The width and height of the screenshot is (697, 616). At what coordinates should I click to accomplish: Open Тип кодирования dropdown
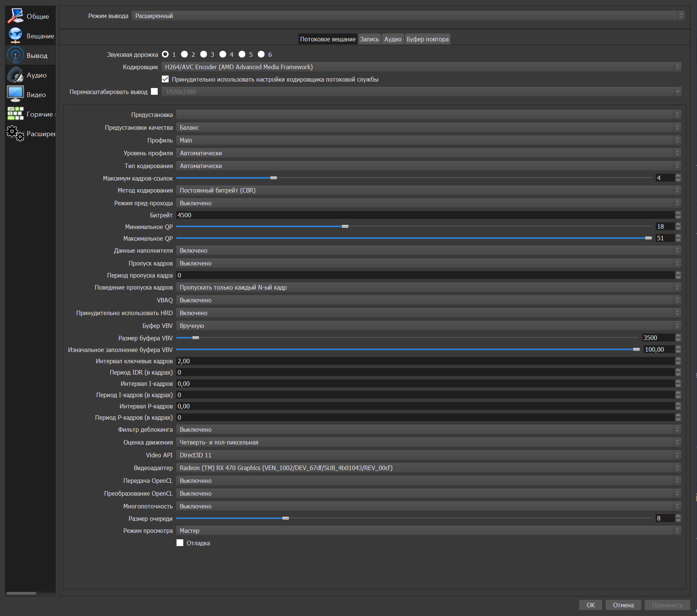pyautogui.click(x=428, y=166)
